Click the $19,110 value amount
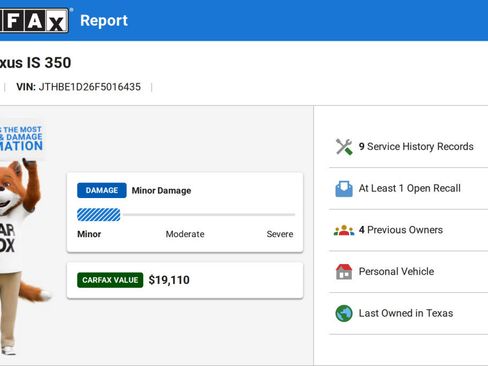The image size is (488, 366). pos(169,280)
